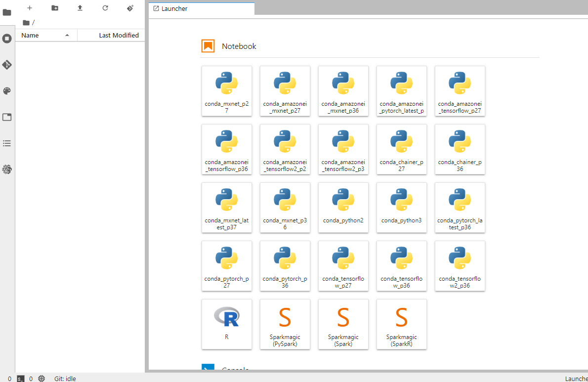Launch conda_chainer_p27 notebook

coord(402,149)
